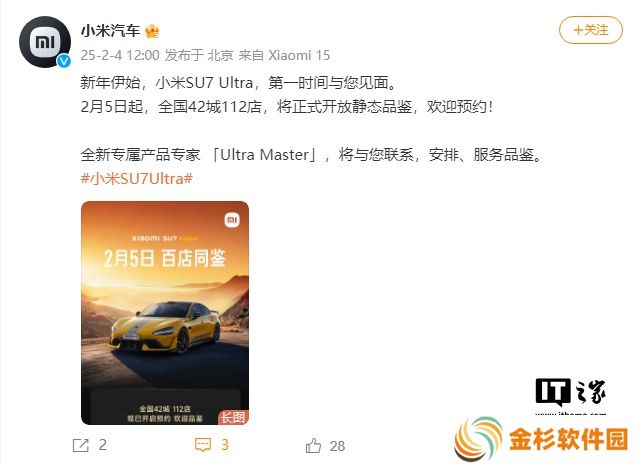The width and height of the screenshot is (641, 465).
Task: Click the repost share icon
Action: (81, 445)
